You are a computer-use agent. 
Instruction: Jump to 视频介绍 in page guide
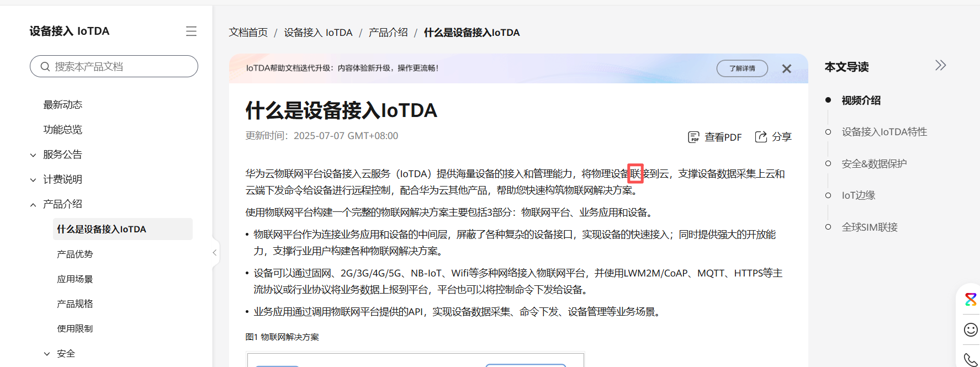tap(861, 100)
